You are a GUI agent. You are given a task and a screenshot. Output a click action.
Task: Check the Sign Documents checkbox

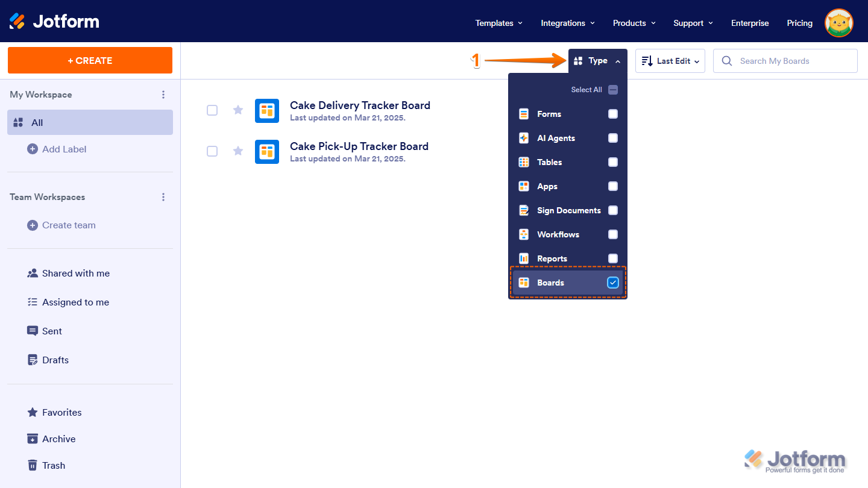pos(613,210)
